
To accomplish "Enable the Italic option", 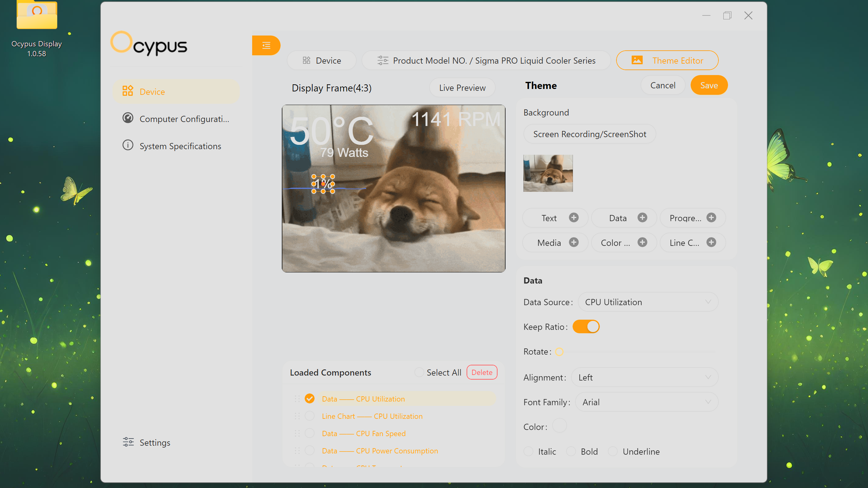I will click(x=528, y=451).
